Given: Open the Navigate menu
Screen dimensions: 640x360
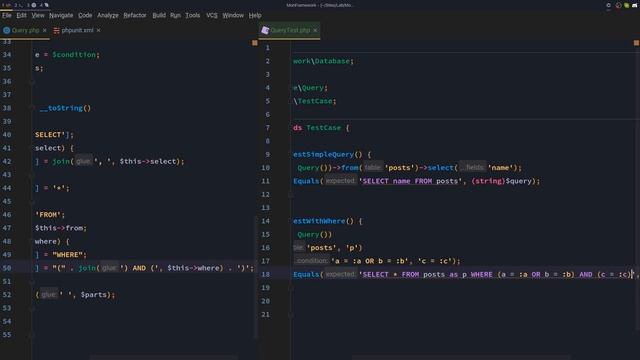Looking at the screenshot, I should [x=61, y=16].
